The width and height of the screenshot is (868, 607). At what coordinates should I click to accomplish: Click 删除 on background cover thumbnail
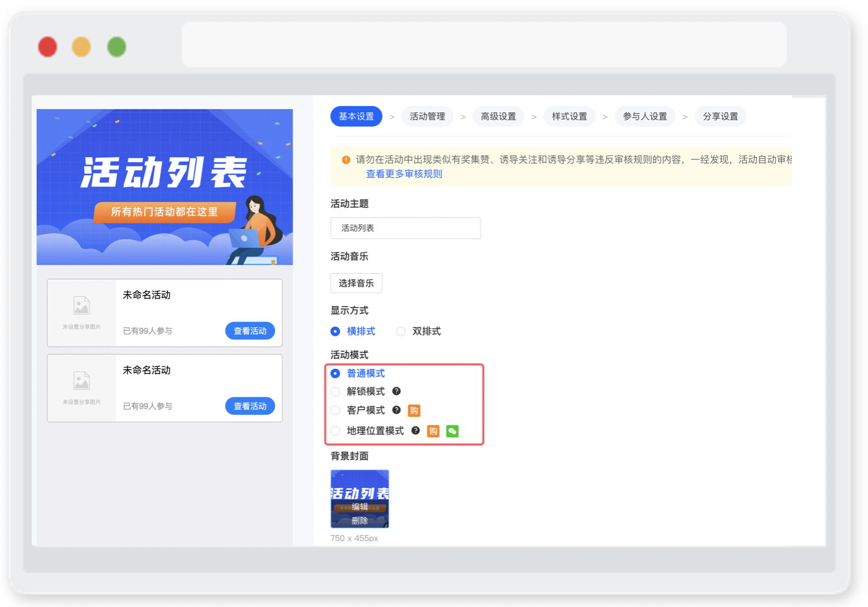coord(360,521)
